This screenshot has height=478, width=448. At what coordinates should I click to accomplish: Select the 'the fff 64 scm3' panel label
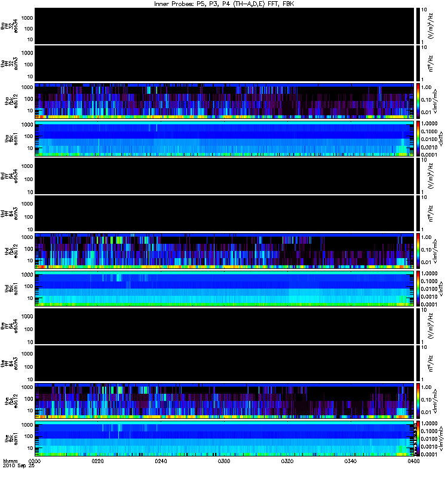[10, 363]
